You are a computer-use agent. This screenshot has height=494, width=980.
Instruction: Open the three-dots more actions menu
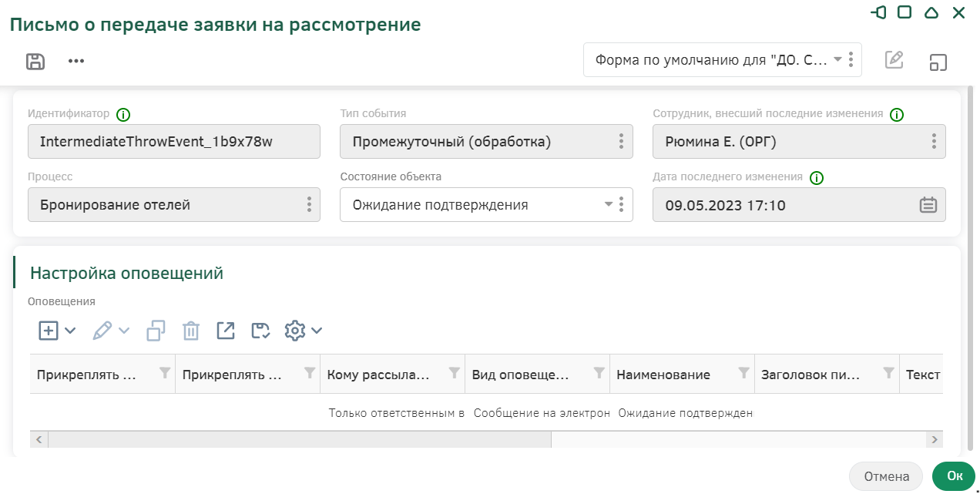[x=76, y=62]
